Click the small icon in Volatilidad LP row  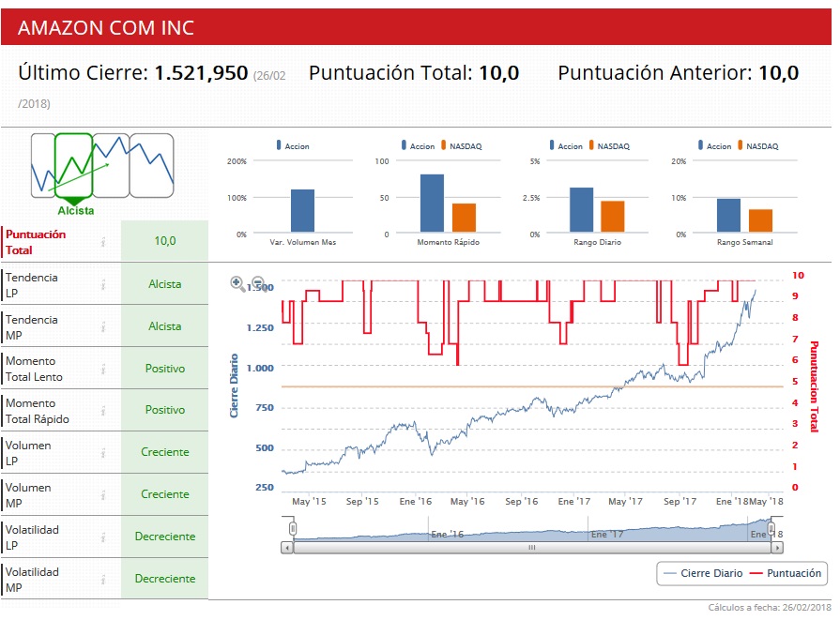click(x=103, y=537)
